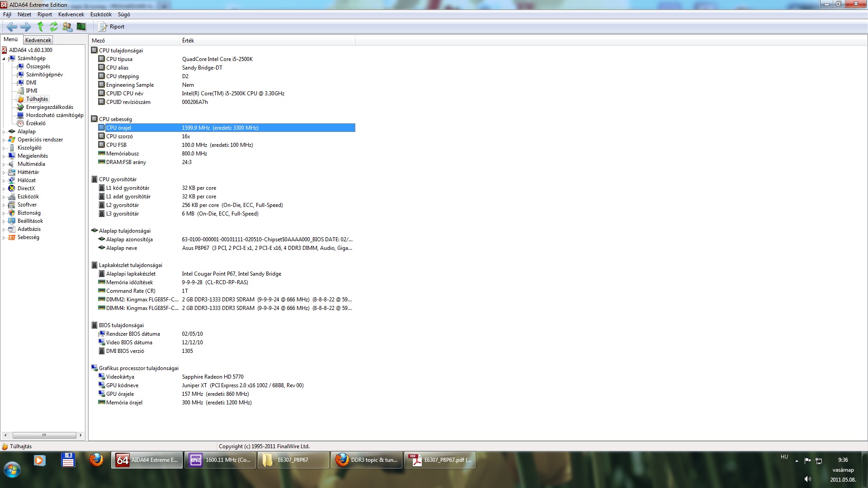
Task: Select the Alaplap neve row
Action: tap(226, 248)
